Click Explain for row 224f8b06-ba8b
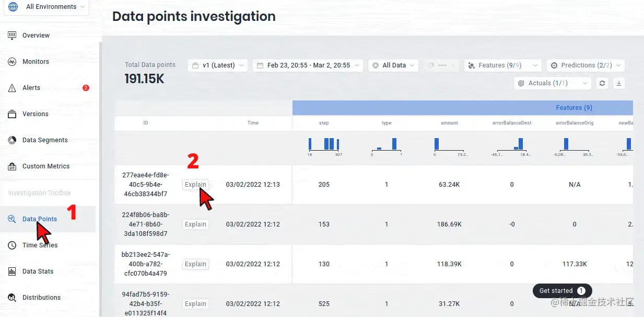Image resolution: width=644 pixels, height=317 pixels. [195, 224]
